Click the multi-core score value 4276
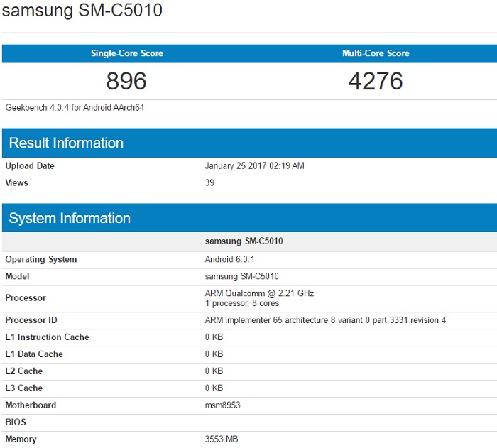 (x=376, y=81)
